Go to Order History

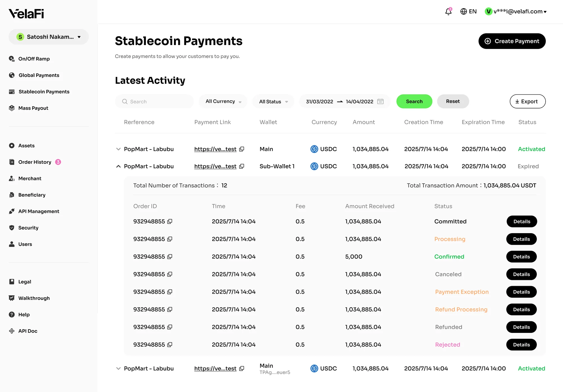coord(35,162)
